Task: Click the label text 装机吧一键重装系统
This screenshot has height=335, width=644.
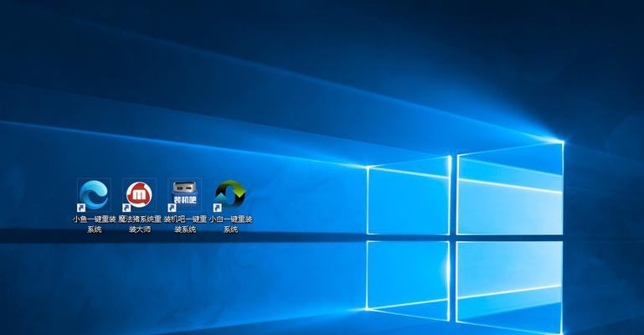Action: (x=185, y=224)
